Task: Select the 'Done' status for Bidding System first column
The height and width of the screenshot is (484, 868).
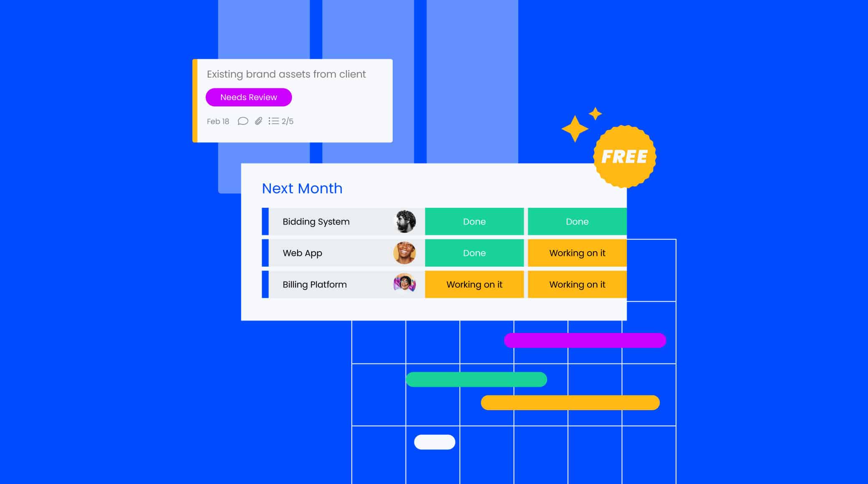Action: pos(474,221)
